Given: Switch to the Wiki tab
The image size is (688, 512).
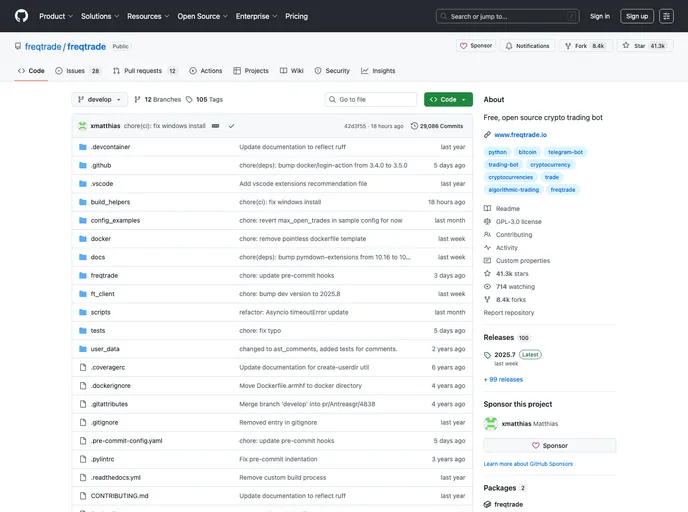Looking at the screenshot, I should coord(292,71).
